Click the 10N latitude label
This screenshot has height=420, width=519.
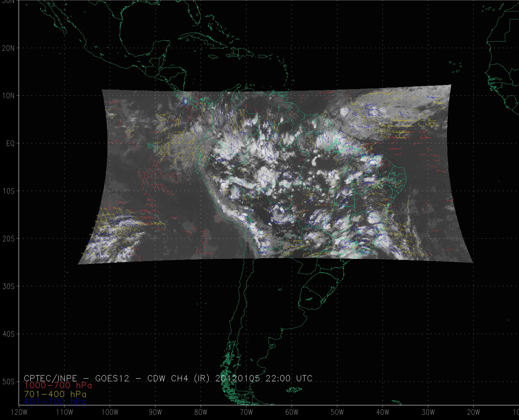click(8, 96)
